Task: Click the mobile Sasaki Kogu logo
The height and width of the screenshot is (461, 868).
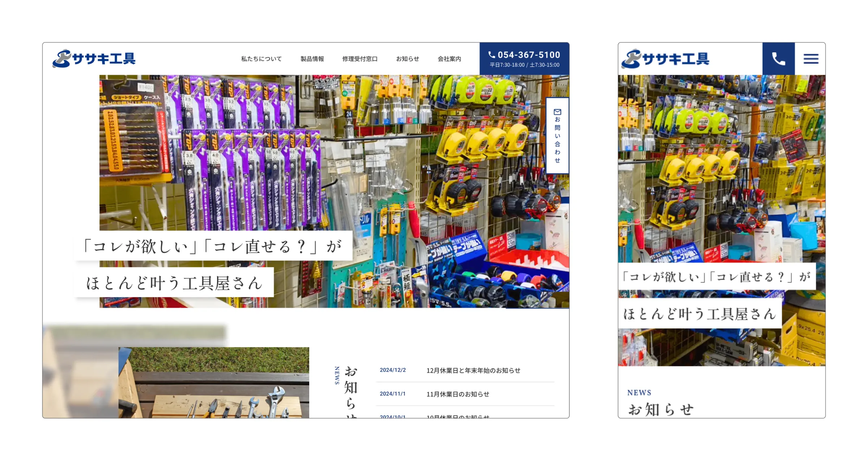Action: pos(665,59)
